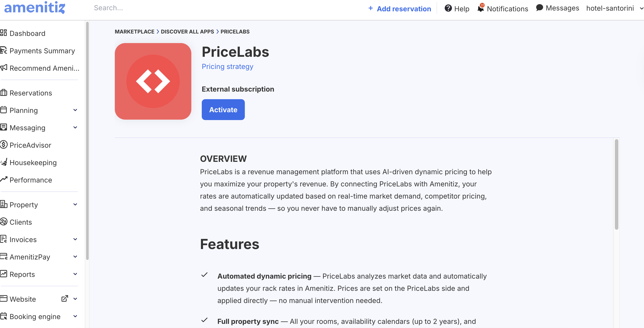Open Reservations in the sidebar
Screen dimensions: 644x328
coord(30,93)
